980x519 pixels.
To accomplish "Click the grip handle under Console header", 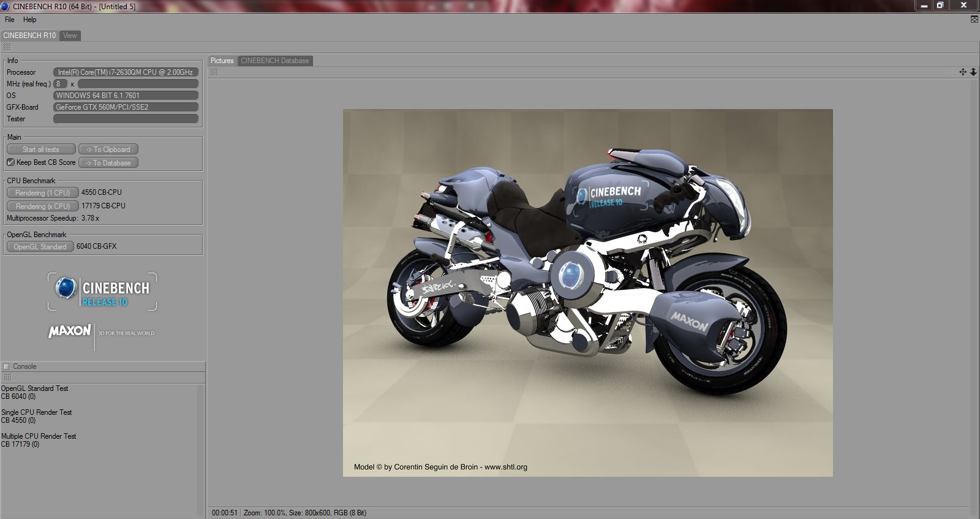I will pos(7,377).
